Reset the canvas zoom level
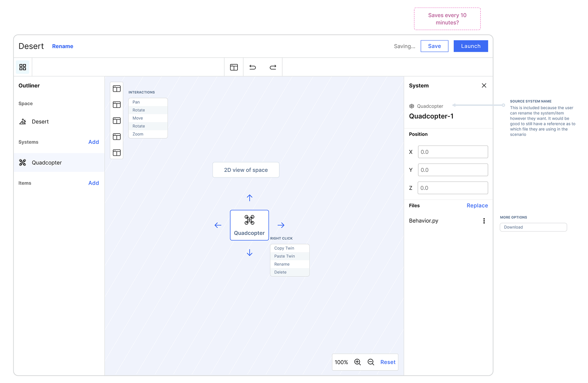This screenshot has width=588, height=383. (x=388, y=362)
